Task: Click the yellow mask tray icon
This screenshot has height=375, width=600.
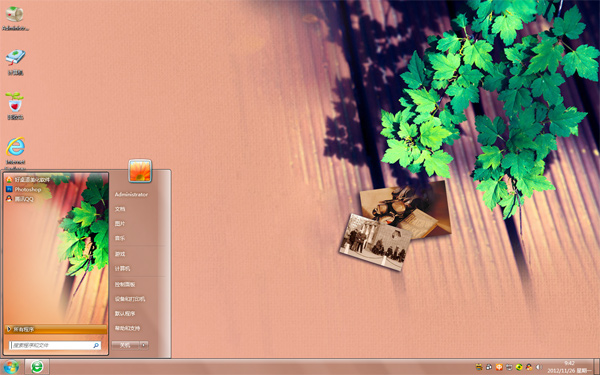Action: pos(479,367)
